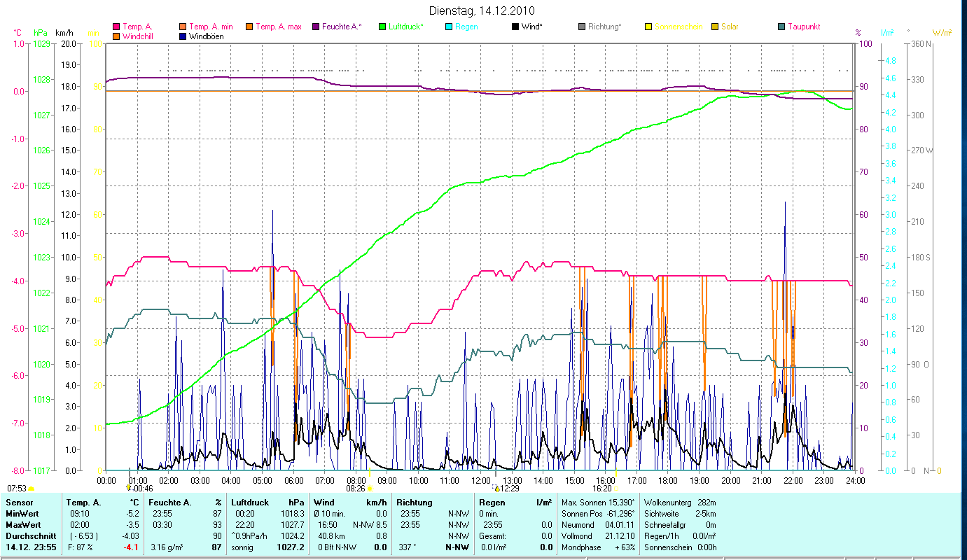Click the 18:00 label on time axis
The image size is (967, 560).
pyautogui.click(x=668, y=480)
